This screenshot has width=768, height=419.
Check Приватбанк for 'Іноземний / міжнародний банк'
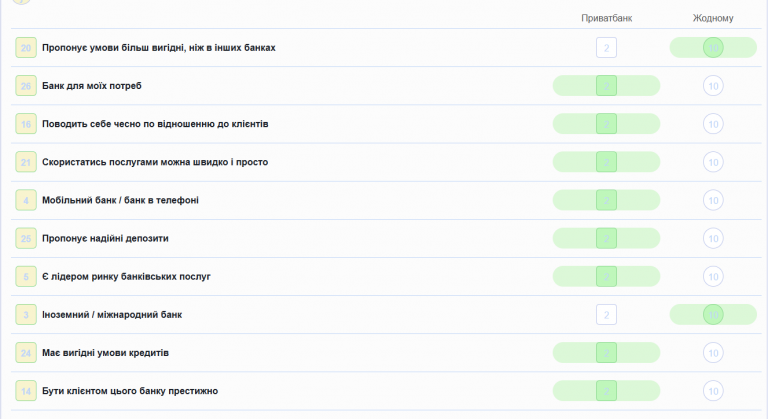click(606, 315)
